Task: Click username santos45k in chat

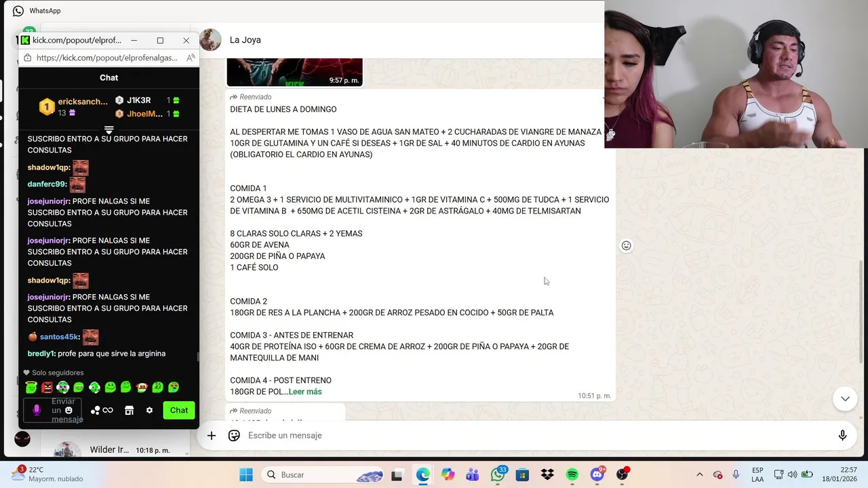Action: tap(60, 337)
